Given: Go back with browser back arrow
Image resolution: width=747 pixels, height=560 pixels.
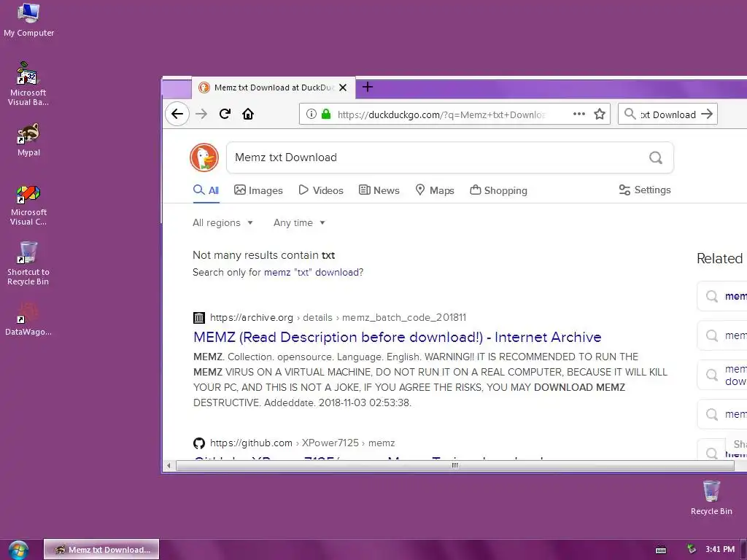Looking at the screenshot, I should (x=177, y=114).
